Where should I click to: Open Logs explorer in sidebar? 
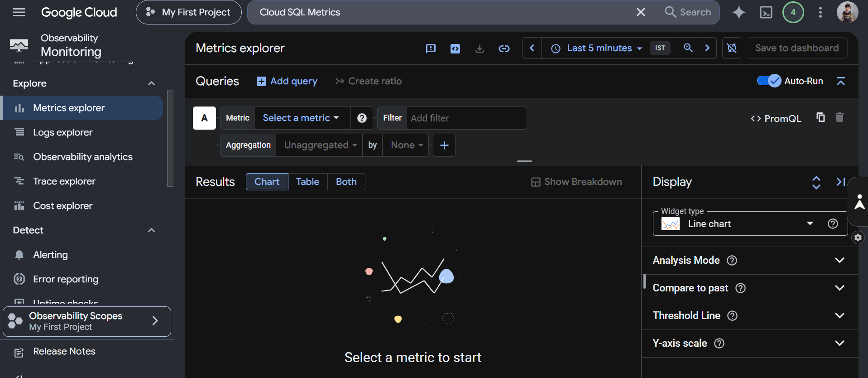(x=62, y=132)
